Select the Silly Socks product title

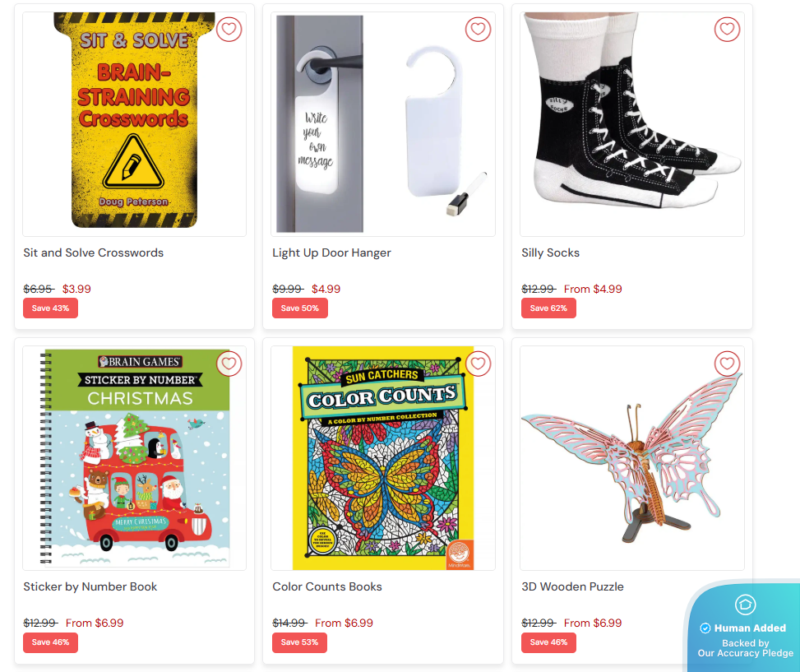tap(551, 253)
